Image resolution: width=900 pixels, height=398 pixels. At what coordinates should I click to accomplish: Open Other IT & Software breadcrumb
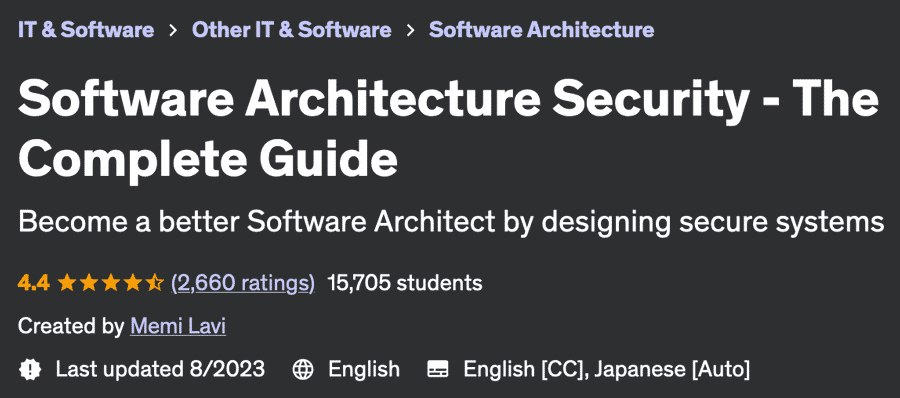292,29
